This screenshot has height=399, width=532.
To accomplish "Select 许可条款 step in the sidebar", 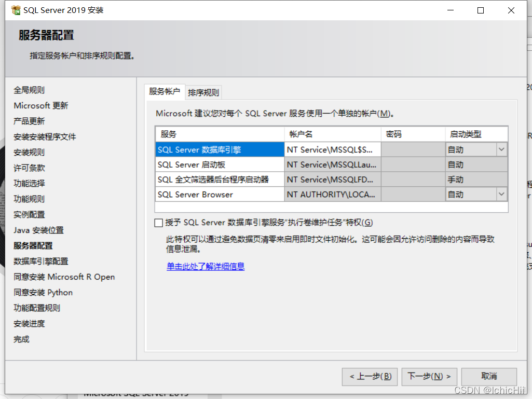I will [29, 168].
